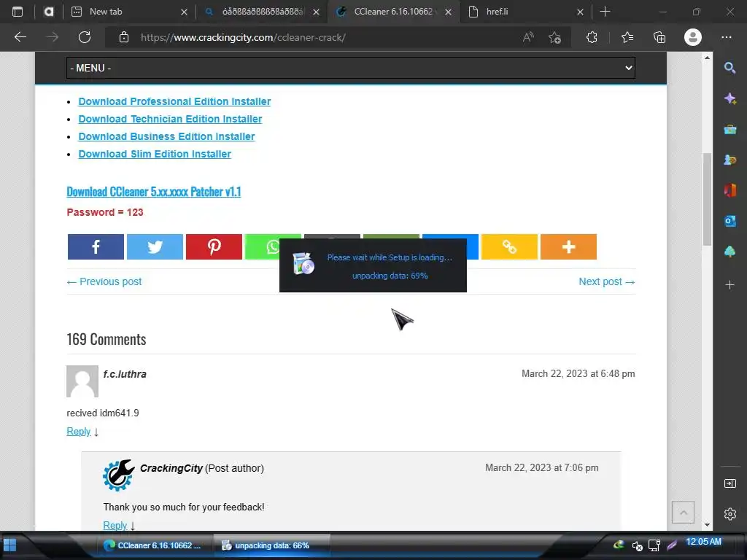Image resolution: width=747 pixels, height=560 pixels.
Task: Share post on Pinterest
Action: tap(214, 246)
